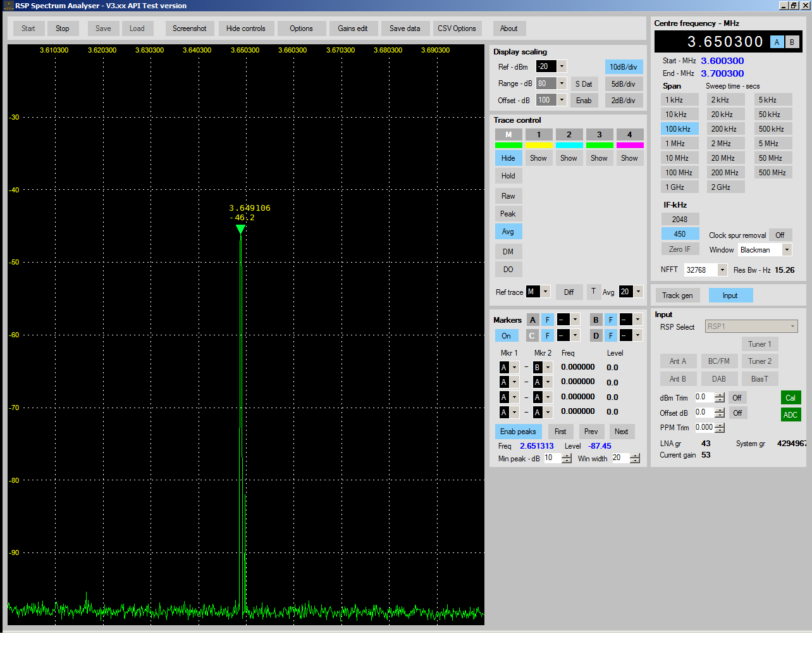Click the Min peak dB input field
Screen dimensions: 812x648
coord(551,458)
